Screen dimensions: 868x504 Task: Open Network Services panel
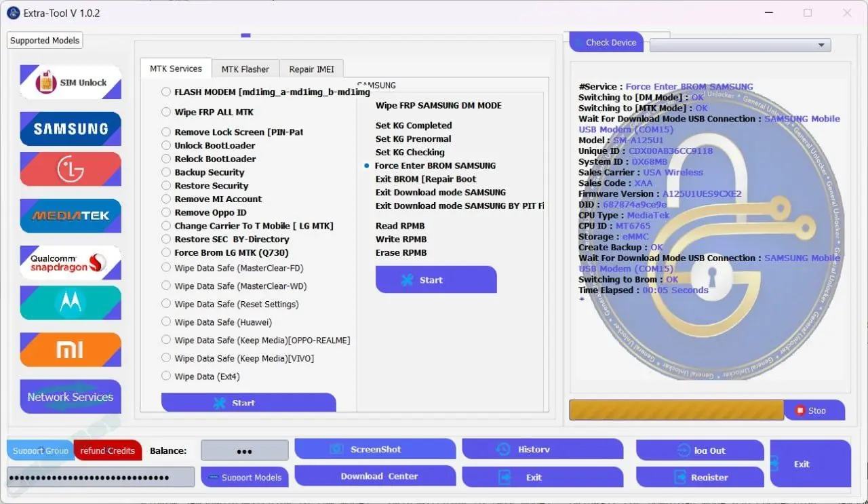[x=71, y=397]
